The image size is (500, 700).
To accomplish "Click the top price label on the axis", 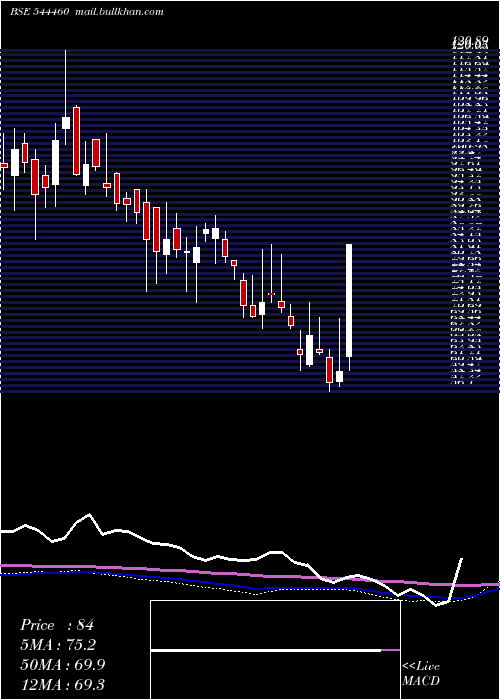I will click(470, 43).
